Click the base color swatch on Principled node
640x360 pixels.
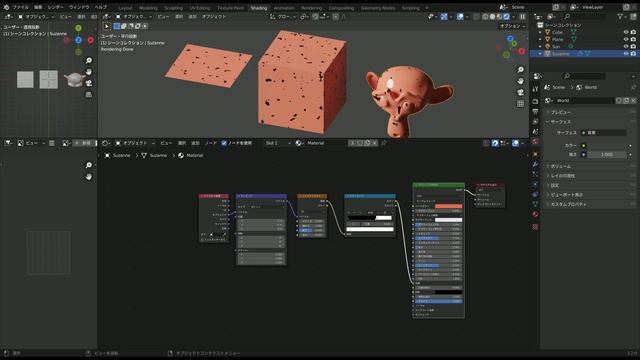449,206
